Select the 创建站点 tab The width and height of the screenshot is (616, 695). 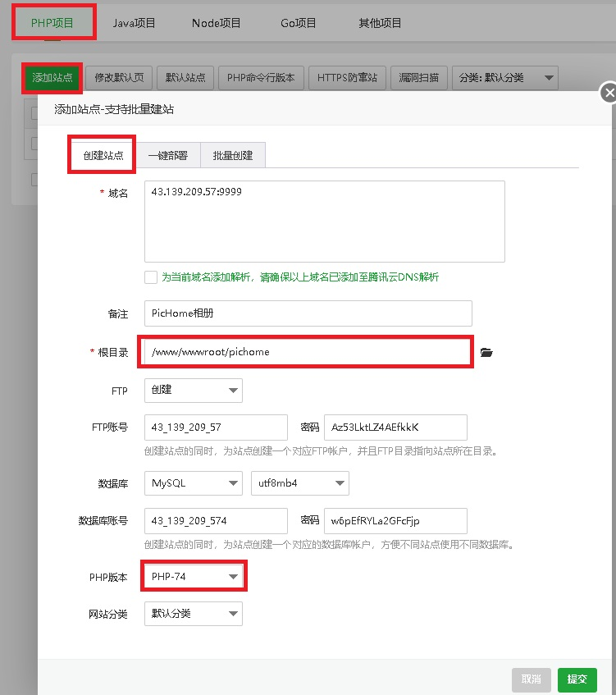point(103,155)
